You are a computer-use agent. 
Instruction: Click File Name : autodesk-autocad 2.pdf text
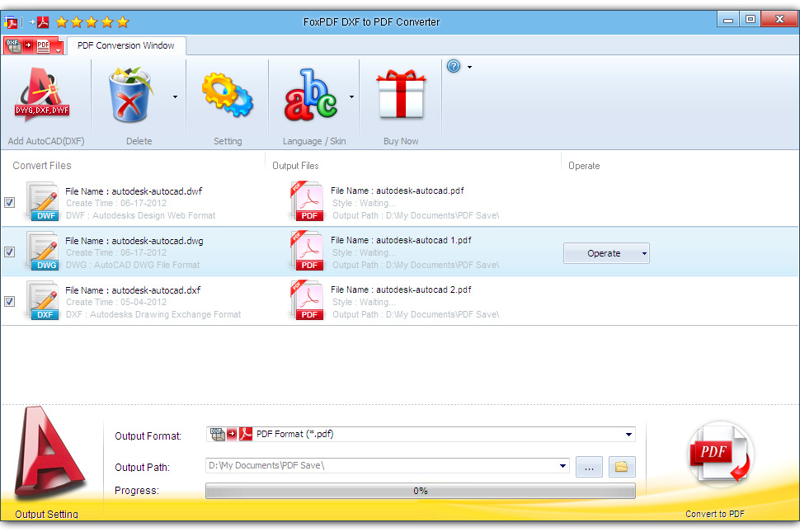pyautogui.click(x=401, y=290)
